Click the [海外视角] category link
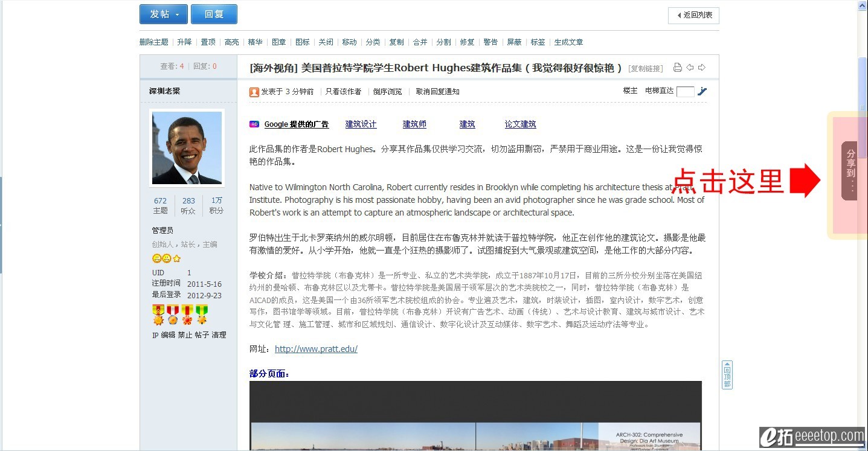 pos(274,68)
